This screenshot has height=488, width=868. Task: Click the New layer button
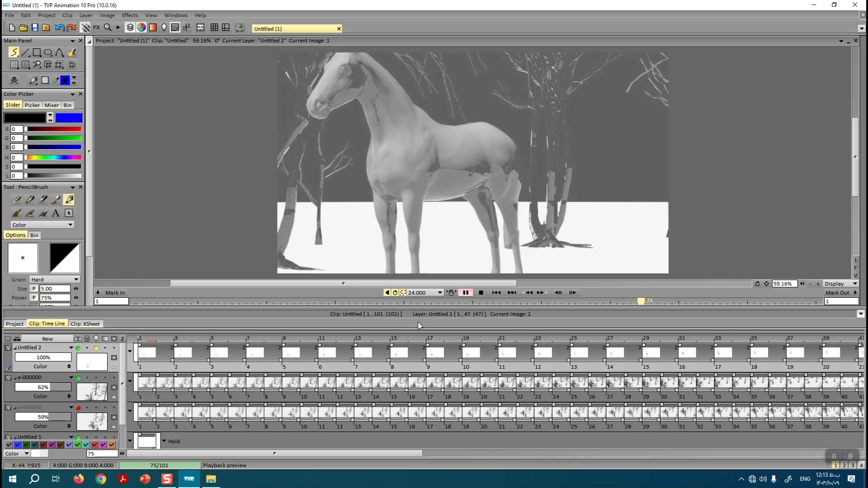pyautogui.click(x=47, y=339)
